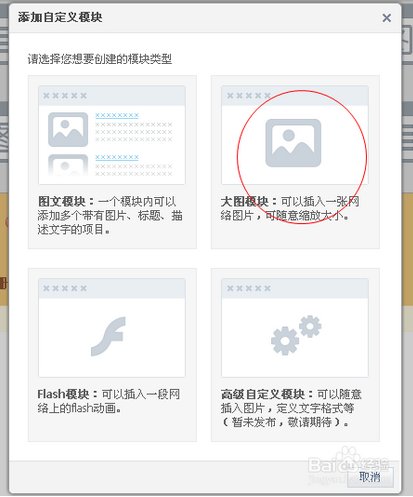The height and width of the screenshot is (497, 413).
Task: Click the first picture icon in 图文模块 preview
Action: coord(68,130)
